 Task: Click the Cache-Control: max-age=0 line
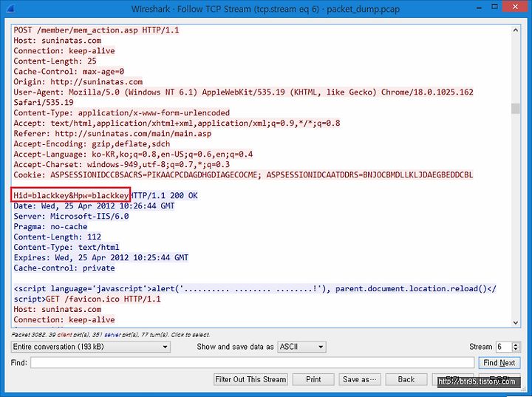[x=69, y=72]
